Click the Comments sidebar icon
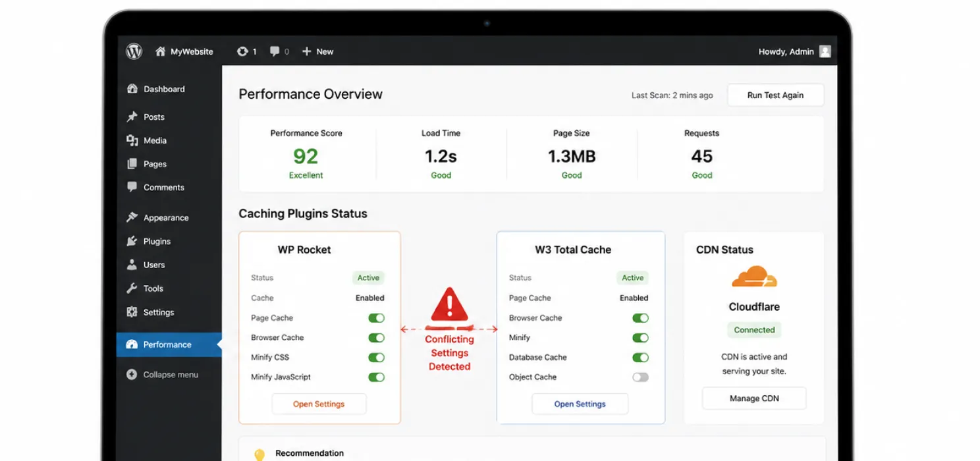This screenshot has height=461, width=980. [132, 187]
